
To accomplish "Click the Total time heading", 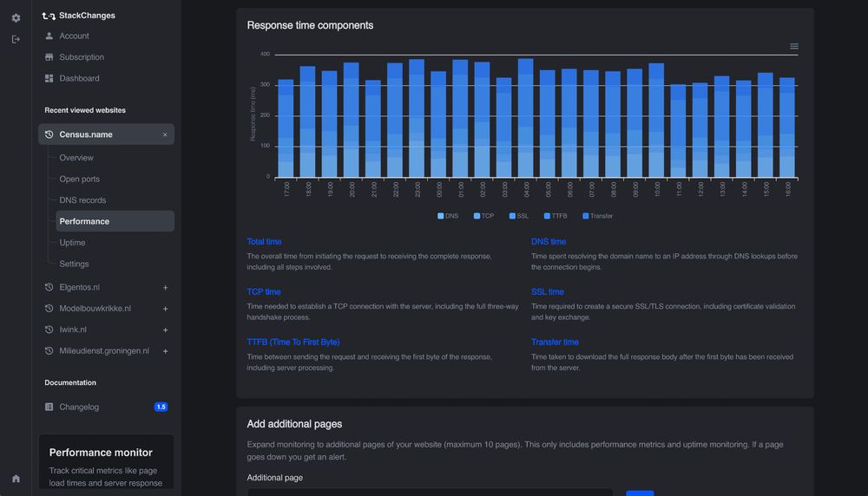I will click(x=264, y=242).
